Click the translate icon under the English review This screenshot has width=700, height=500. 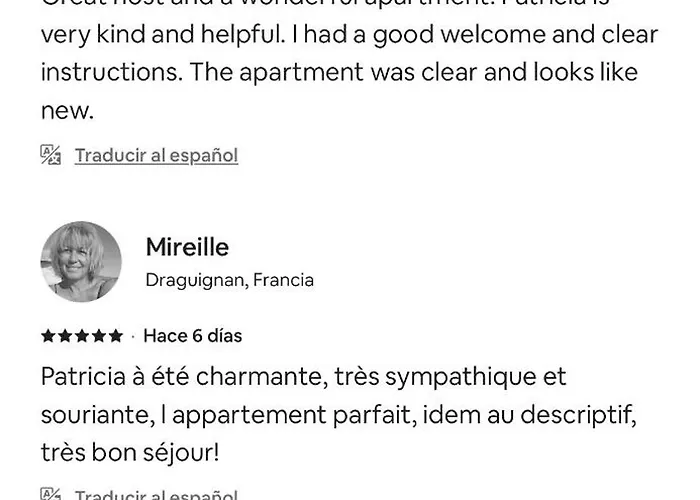(x=51, y=155)
